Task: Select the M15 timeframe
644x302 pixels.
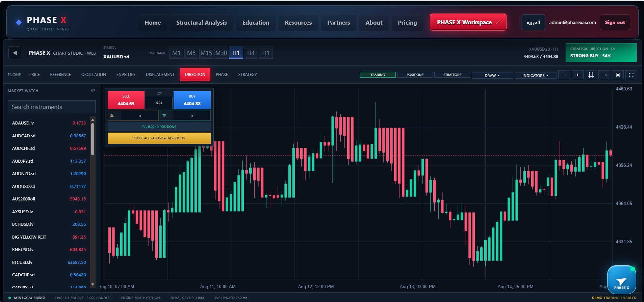Action: click(206, 53)
